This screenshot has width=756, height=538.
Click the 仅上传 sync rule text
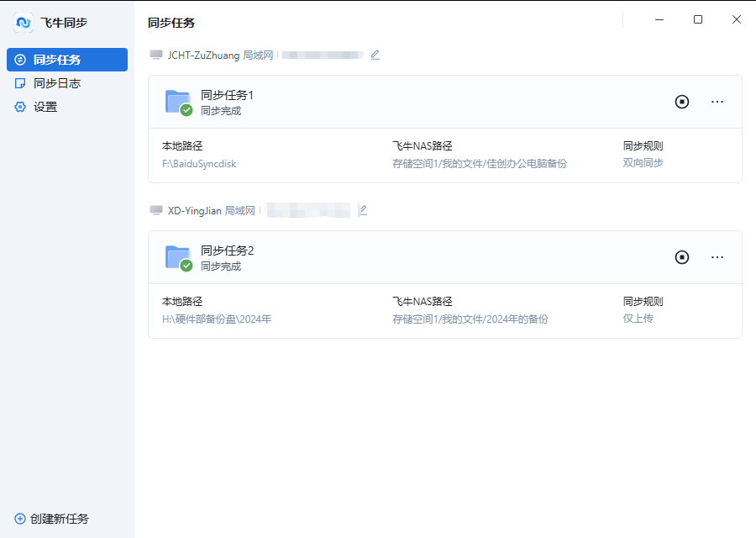(638, 319)
